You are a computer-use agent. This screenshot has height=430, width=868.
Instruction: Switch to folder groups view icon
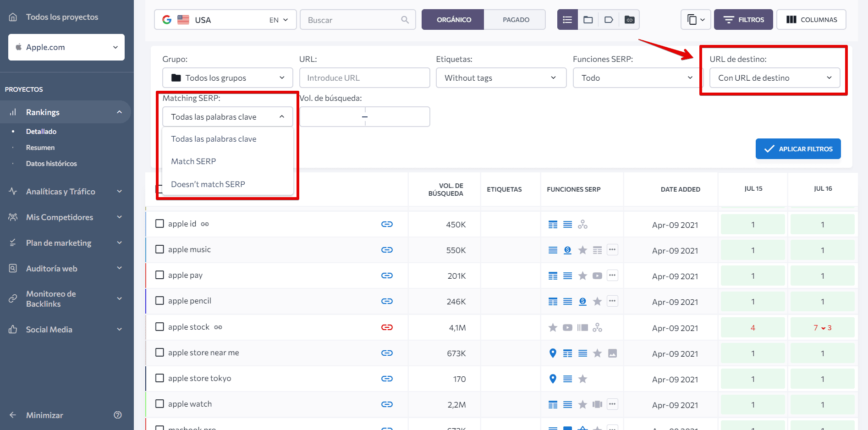(588, 20)
